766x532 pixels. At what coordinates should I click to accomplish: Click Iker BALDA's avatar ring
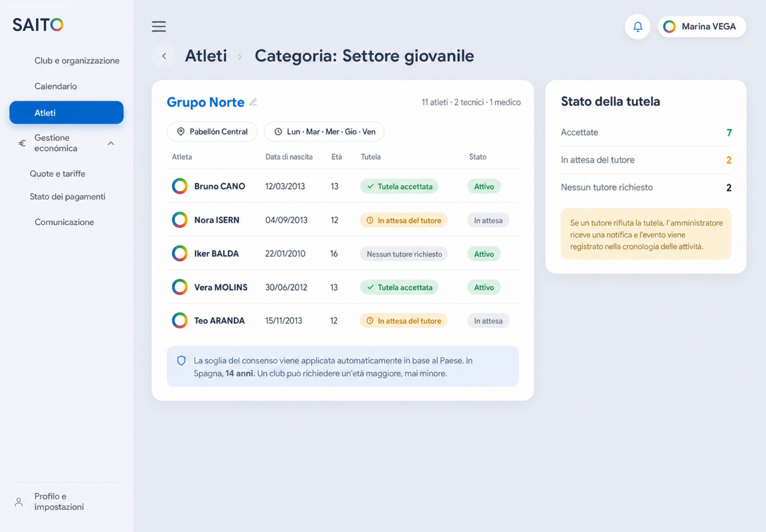(x=180, y=254)
